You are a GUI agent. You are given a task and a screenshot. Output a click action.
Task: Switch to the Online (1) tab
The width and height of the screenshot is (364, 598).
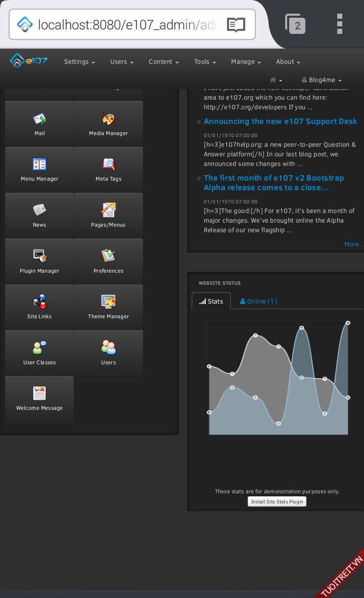(258, 302)
